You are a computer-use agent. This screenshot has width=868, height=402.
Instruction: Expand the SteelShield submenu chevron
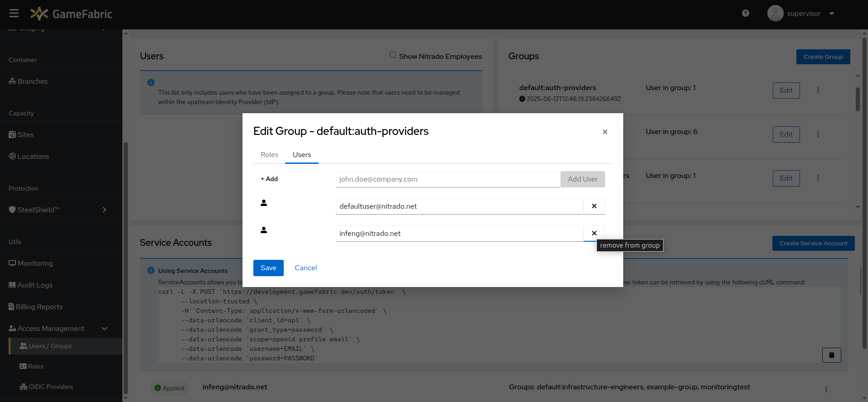click(x=104, y=210)
